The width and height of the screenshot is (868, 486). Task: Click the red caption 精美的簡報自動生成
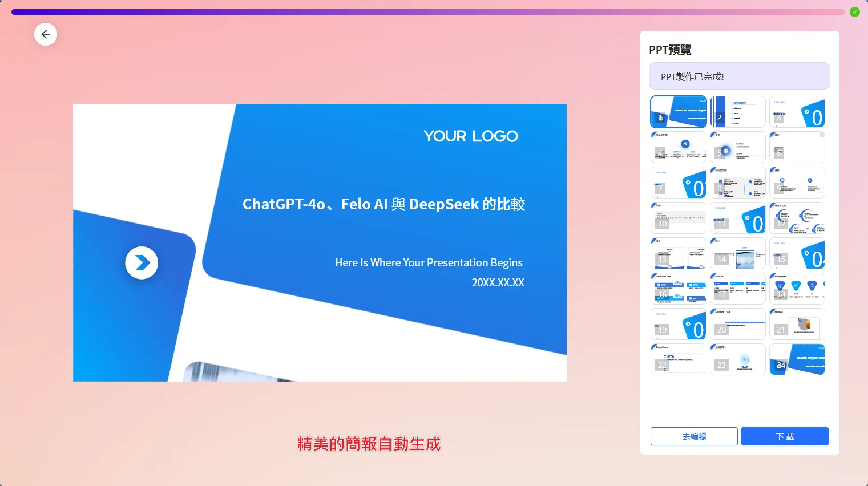(x=369, y=444)
